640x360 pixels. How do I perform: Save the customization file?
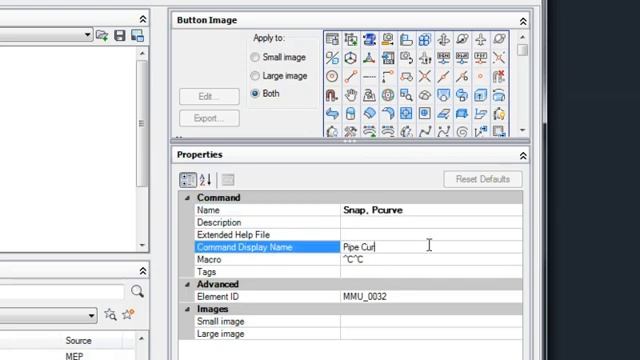120,36
